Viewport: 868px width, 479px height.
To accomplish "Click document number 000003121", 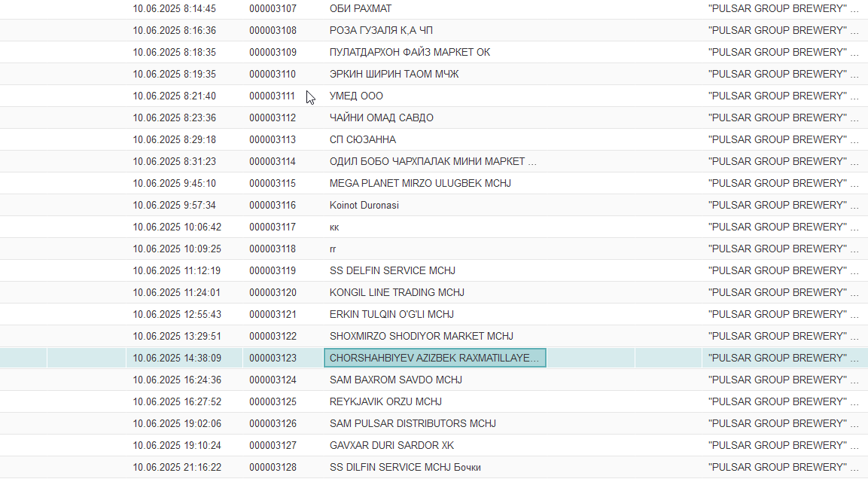I will [273, 315].
